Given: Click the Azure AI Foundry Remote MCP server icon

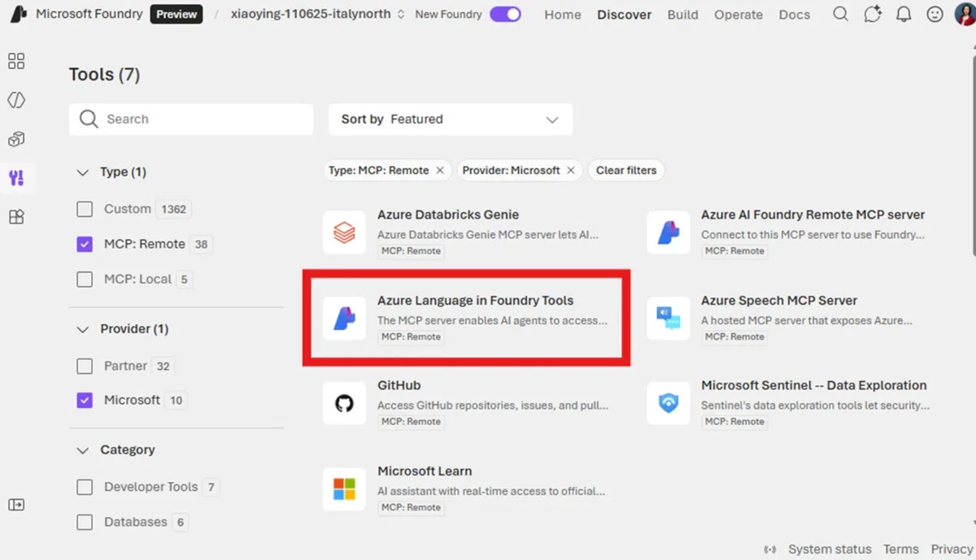Looking at the screenshot, I should (x=669, y=232).
